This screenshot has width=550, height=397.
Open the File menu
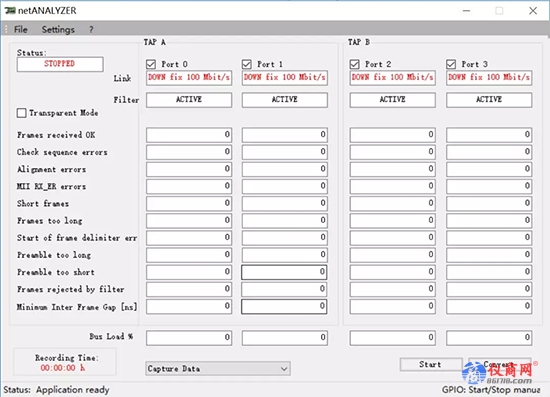(x=21, y=29)
